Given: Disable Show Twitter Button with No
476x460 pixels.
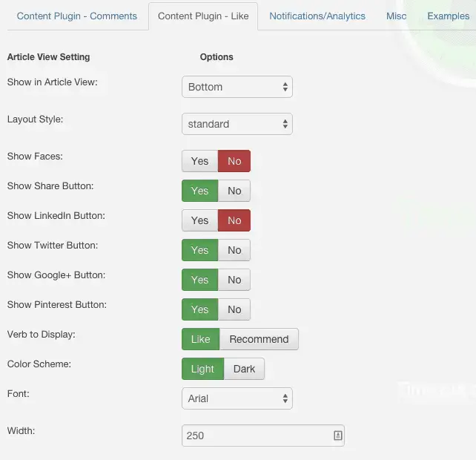Looking at the screenshot, I should point(234,250).
